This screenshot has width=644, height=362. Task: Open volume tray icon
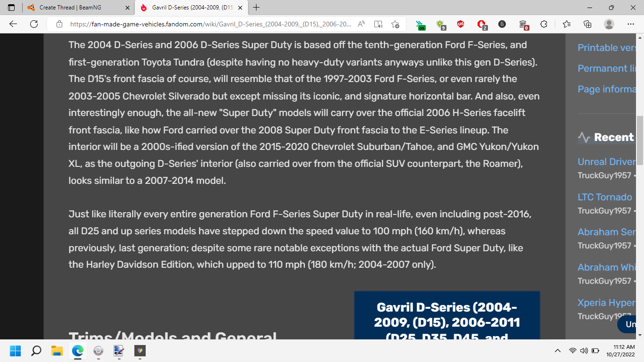(584, 351)
